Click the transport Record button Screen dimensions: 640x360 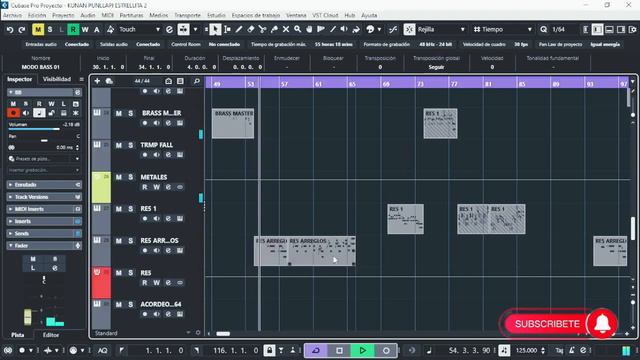tap(386, 350)
